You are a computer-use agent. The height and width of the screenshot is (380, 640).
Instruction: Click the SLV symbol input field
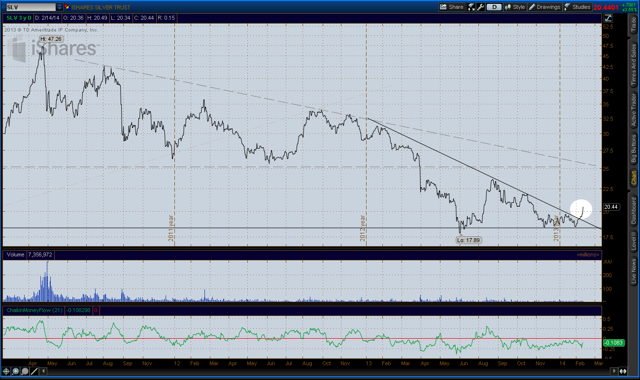click(31, 7)
